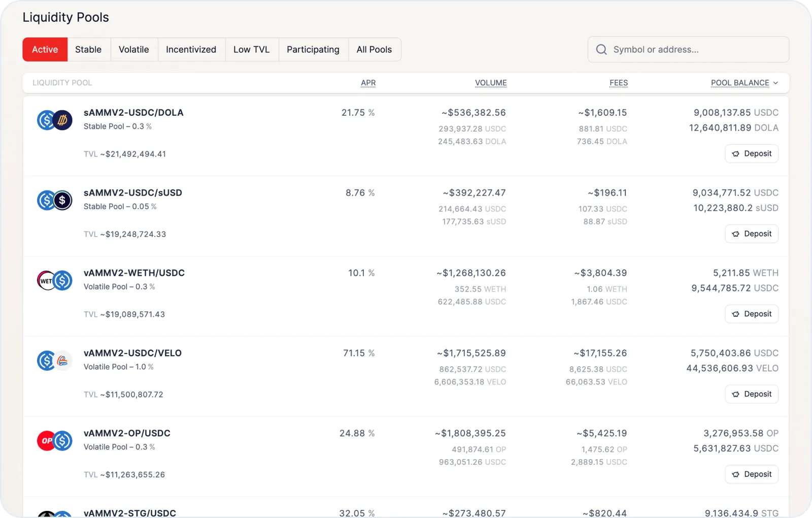Open the sAMMV2-USDC/sUSD pool name

pos(133,193)
